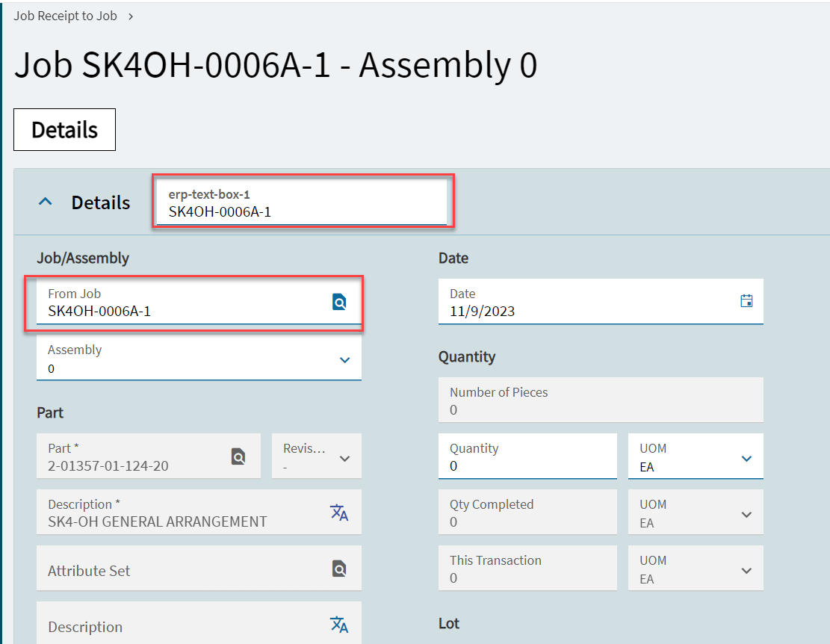The image size is (830, 644).
Task: Expand the This Transaction UOM dropdown
Action: pos(746,570)
